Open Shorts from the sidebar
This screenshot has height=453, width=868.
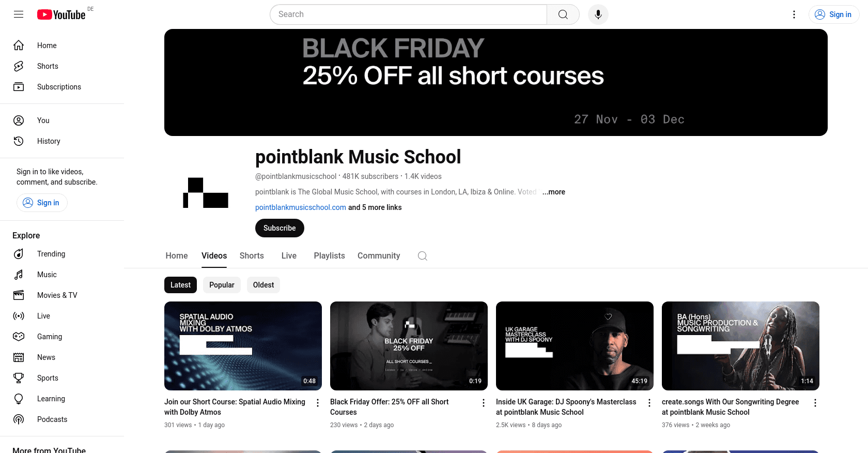click(48, 66)
